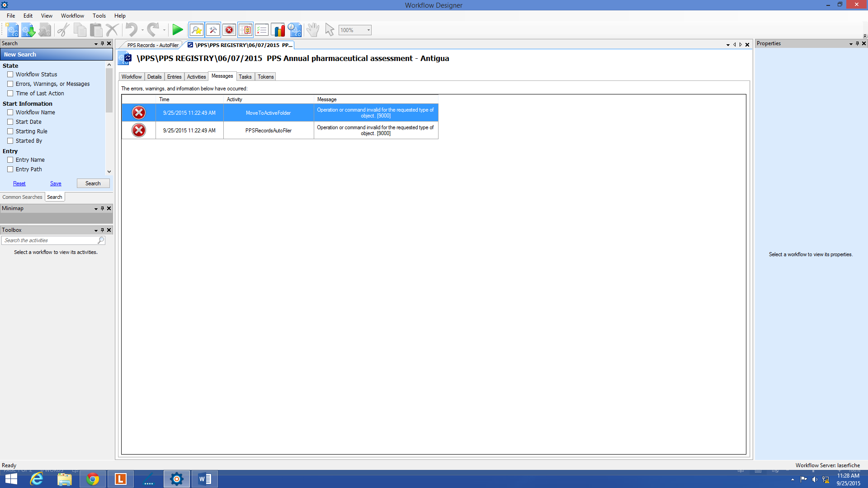Enable the Workflow Status checkbox
The image size is (868, 488).
10,75
